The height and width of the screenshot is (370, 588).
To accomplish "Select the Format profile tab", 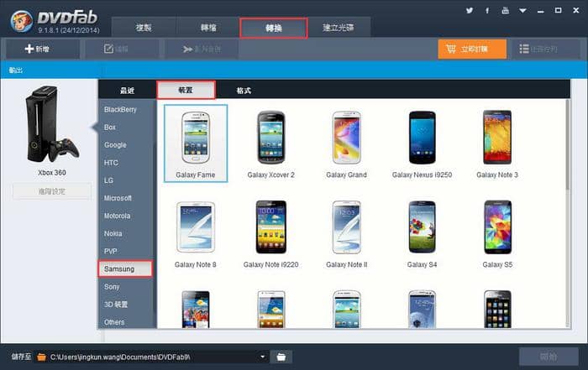I will 244,91.
